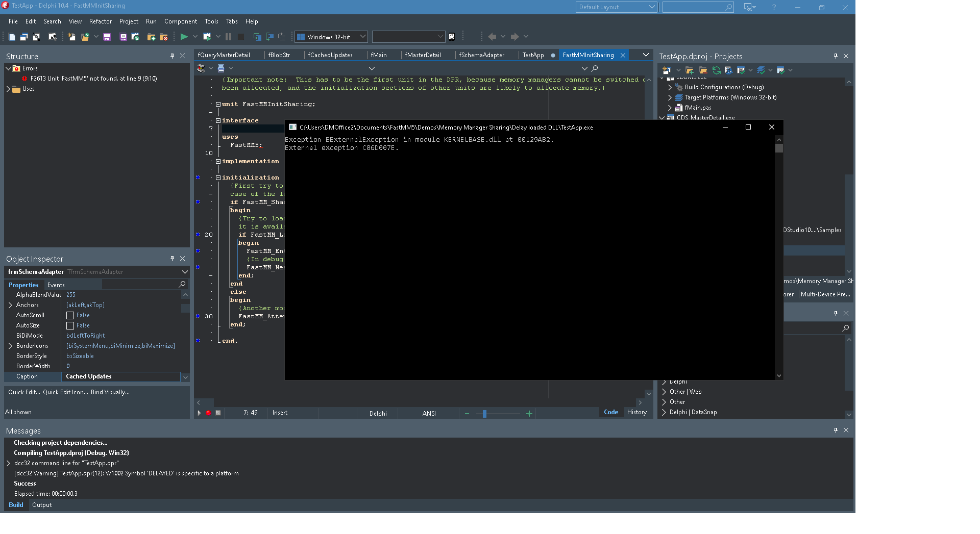
Task: Click the purple Save icon
Action: coord(107,37)
